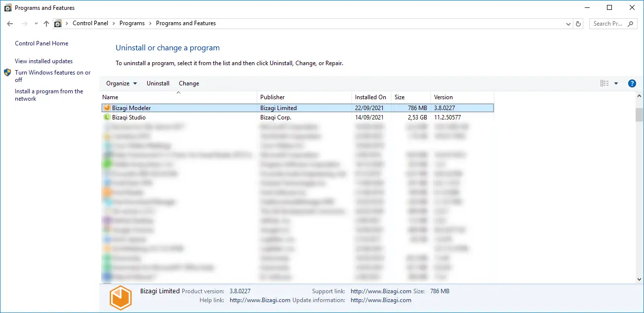Open Control Panel Home link
644x313 pixels.
(41, 43)
